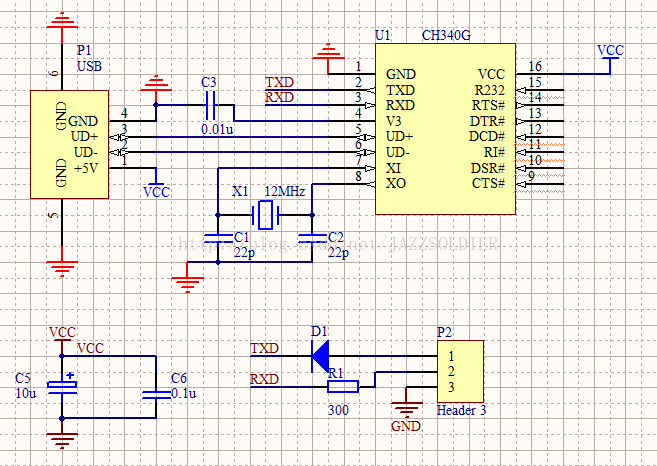The height and width of the screenshot is (466, 657).
Task: Click ground symbol beneath C1 and C2
Action: [187, 279]
